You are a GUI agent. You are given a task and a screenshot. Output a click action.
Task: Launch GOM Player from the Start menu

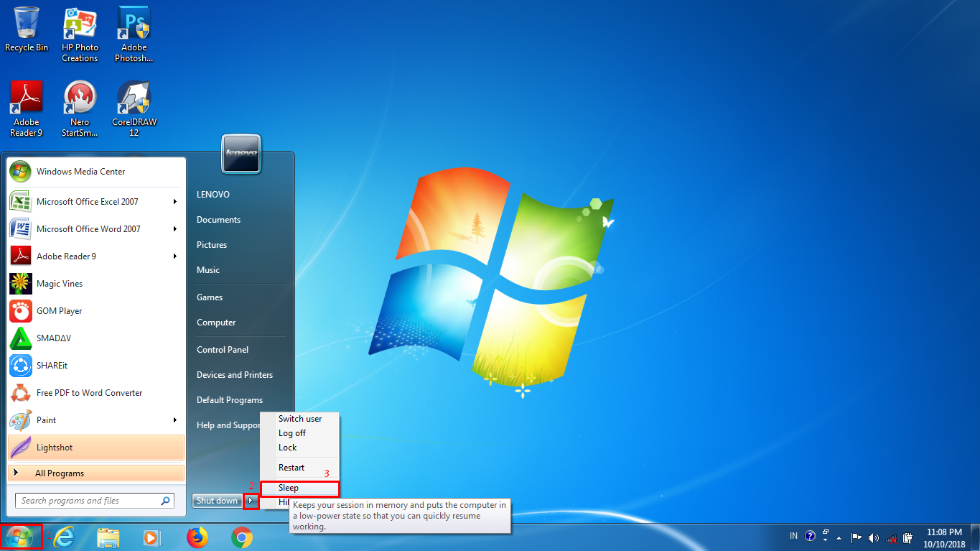[96, 311]
